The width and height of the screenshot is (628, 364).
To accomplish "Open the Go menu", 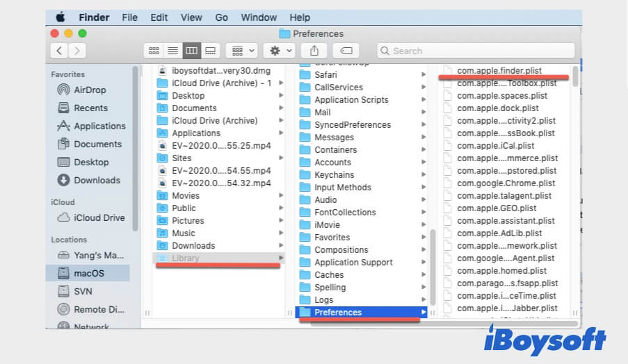I will point(221,17).
